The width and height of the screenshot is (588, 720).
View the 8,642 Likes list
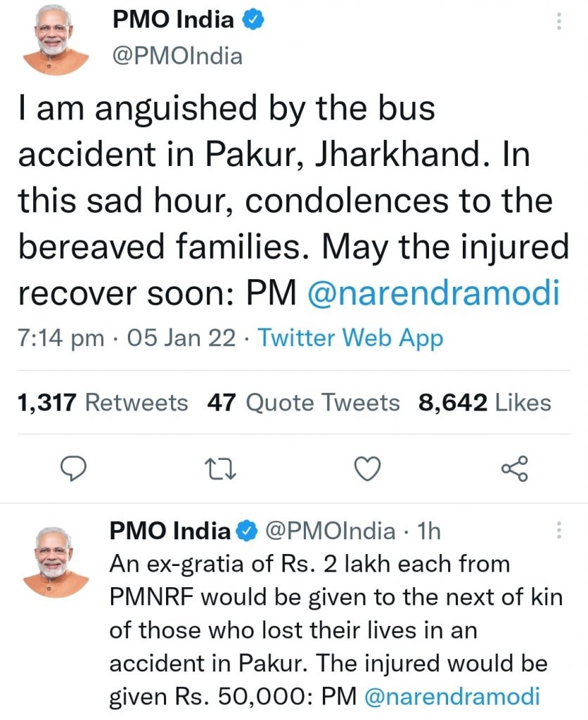pos(485,403)
